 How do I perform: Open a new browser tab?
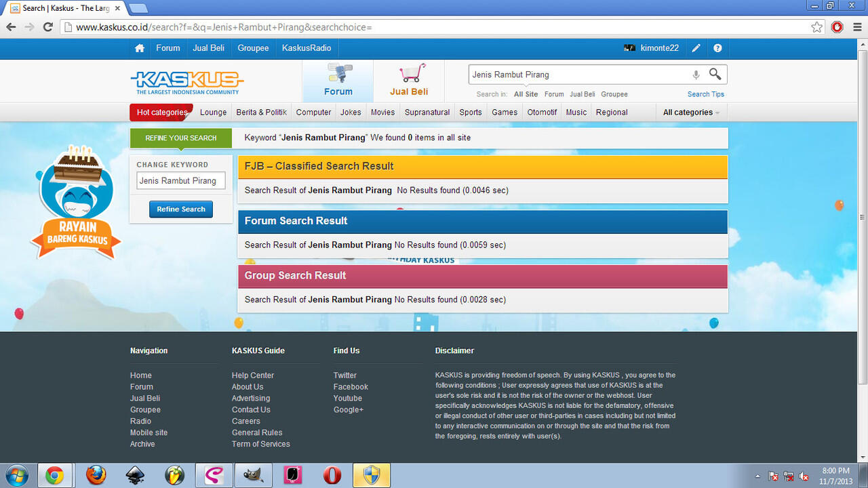point(138,8)
